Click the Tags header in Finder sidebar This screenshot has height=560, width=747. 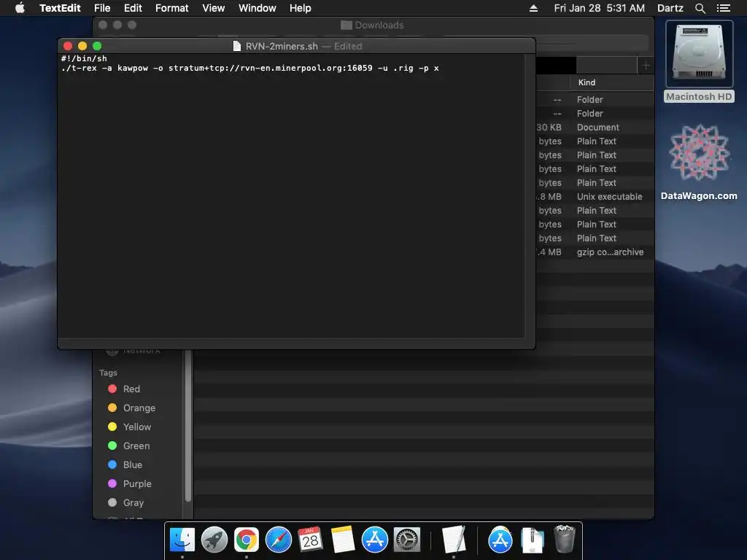pos(108,373)
